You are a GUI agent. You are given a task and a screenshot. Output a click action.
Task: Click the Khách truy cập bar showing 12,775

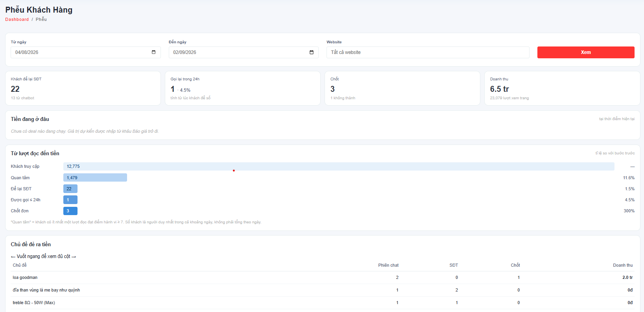(339, 167)
